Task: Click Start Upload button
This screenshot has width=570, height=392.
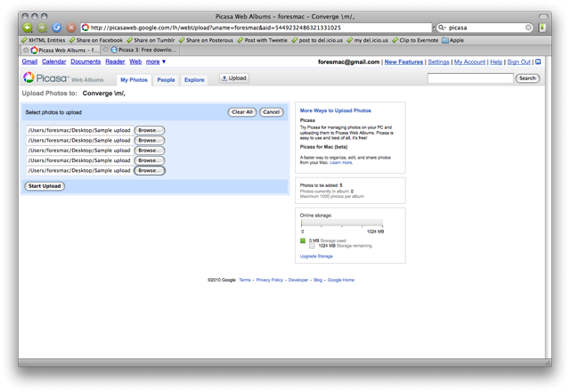Action: tap(45, 186)
